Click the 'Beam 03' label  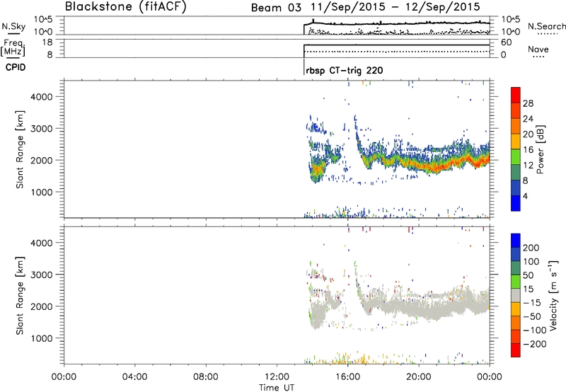[276, 8]
